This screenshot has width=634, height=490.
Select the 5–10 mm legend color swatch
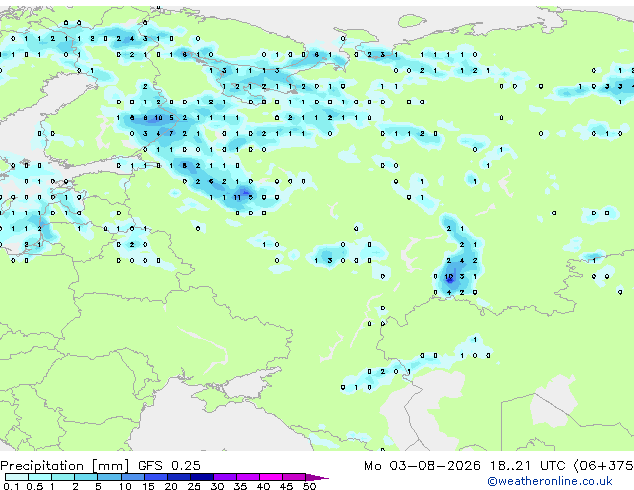110,477
